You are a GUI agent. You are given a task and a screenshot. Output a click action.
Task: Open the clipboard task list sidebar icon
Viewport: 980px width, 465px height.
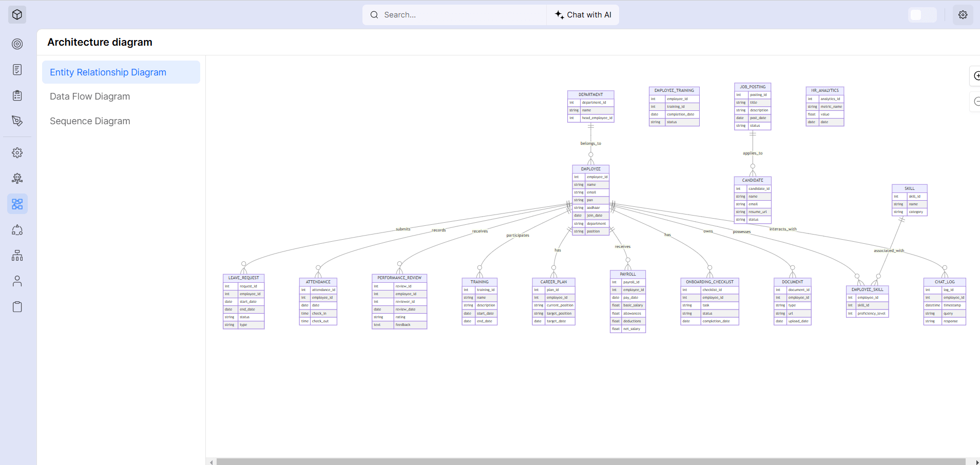pos(17,95)
